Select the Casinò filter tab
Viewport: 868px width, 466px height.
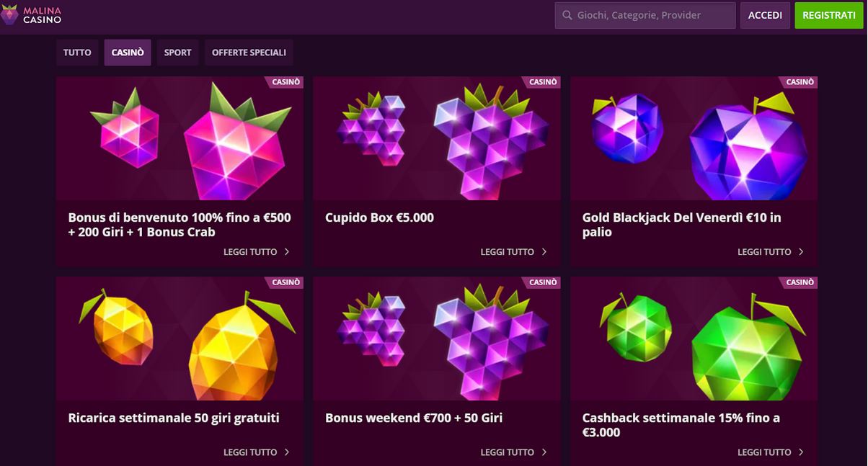pos(128,53)
